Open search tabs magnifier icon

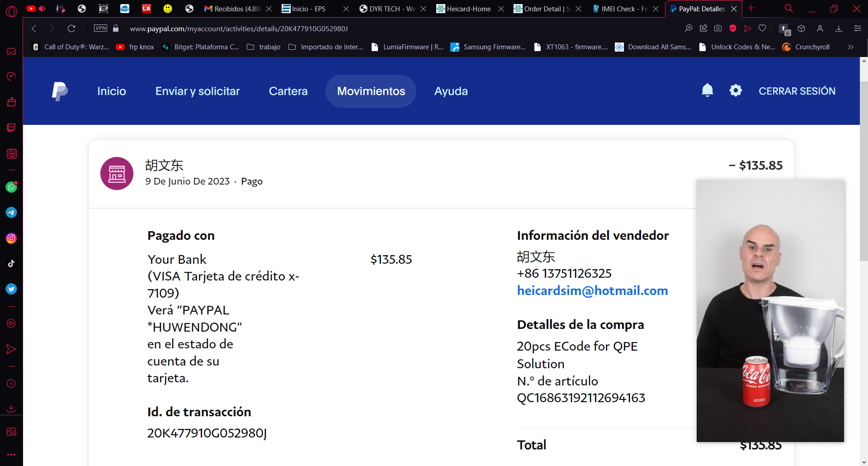(789, 8)
